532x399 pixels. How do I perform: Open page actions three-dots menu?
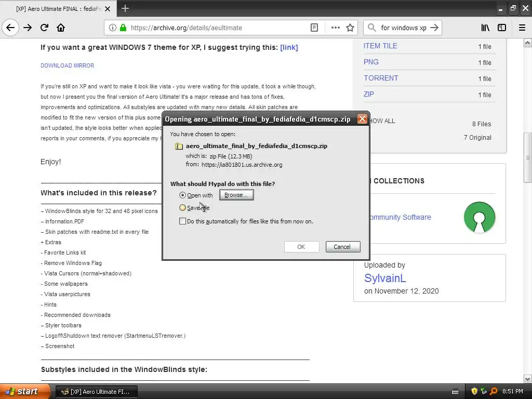[335, 28]
